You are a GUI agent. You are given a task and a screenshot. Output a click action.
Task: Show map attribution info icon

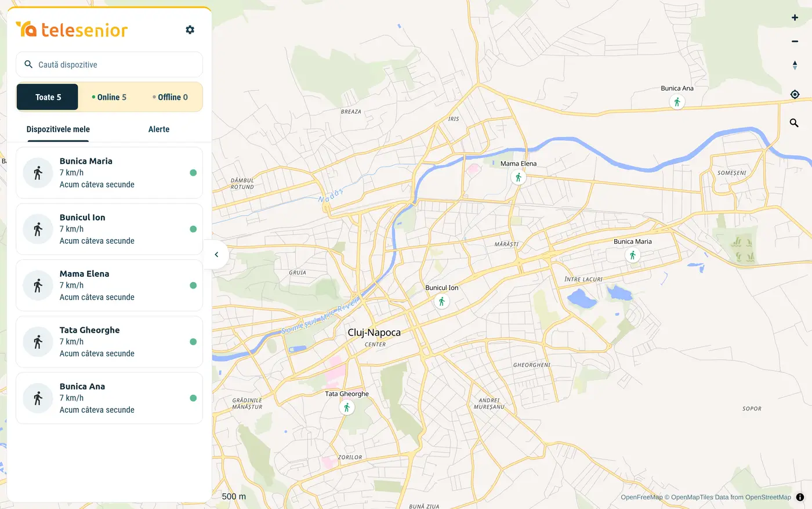pyautogui.click(x=800, y=497)
